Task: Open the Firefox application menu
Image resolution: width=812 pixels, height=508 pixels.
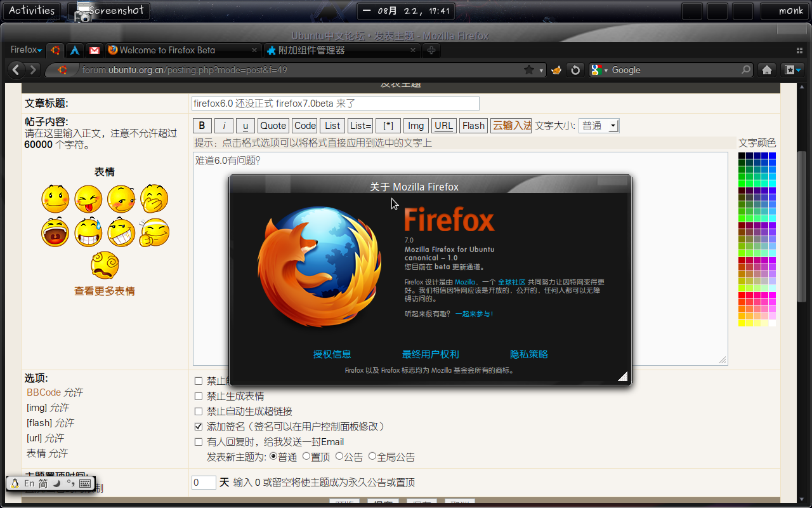Action: tap(26, 50)
